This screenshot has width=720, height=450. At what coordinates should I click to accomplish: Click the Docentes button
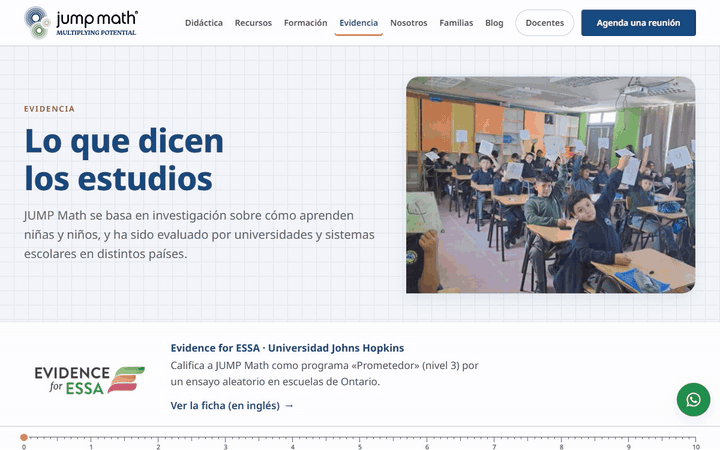545,23
